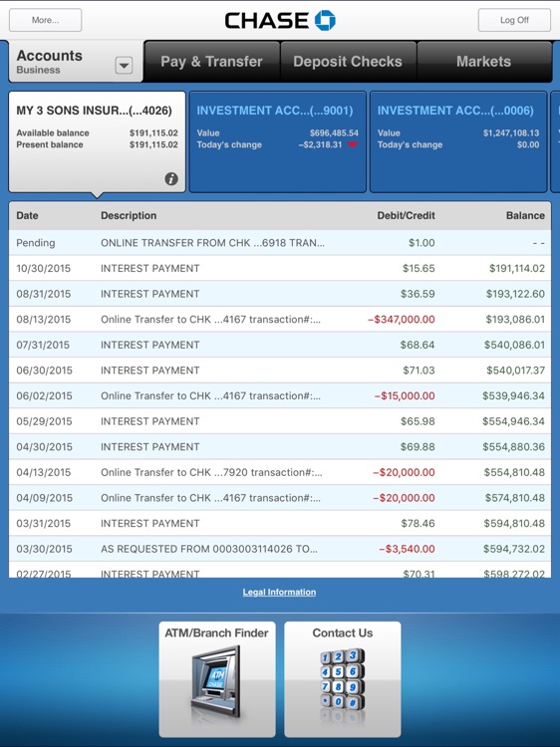This screenshot has width=560, height=747.
Task: Click Today's change -$2,318.31 value
Action: [x=320, y=144]
